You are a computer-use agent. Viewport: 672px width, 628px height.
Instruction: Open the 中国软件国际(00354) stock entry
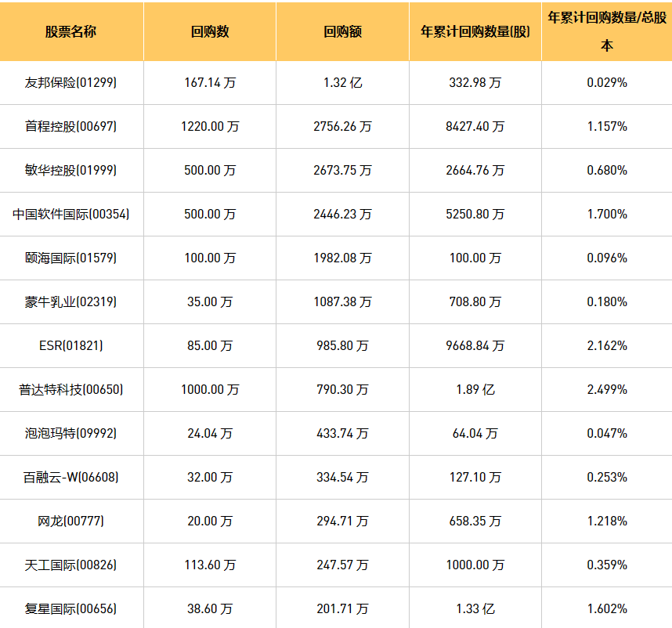pos(71,214)
